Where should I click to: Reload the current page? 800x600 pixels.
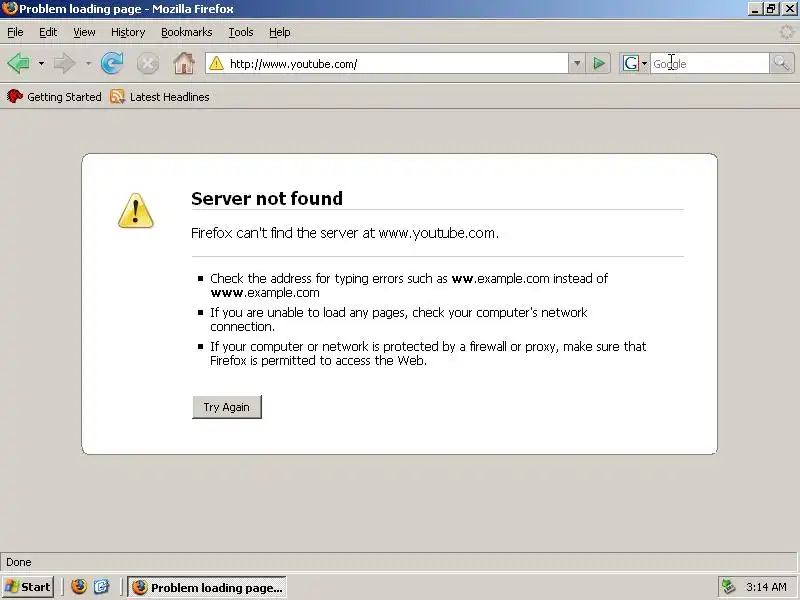pyautogui.click(x=112, y=63)
